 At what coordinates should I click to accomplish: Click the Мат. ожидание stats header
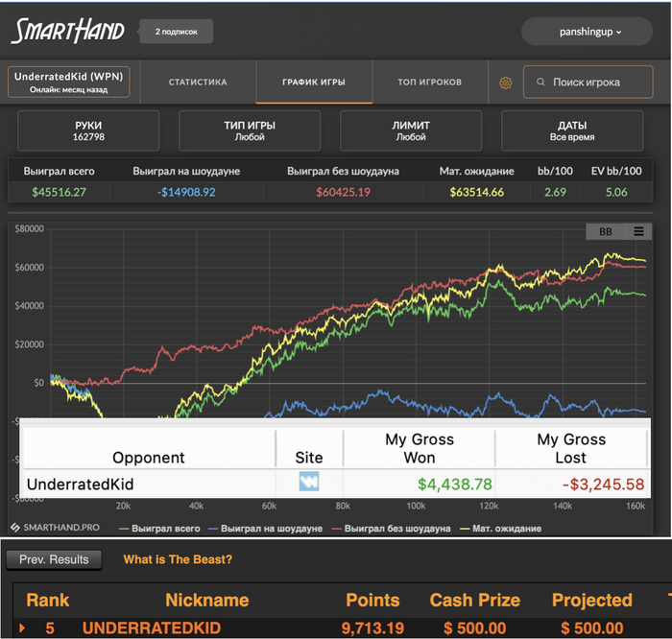coord(476,171)
